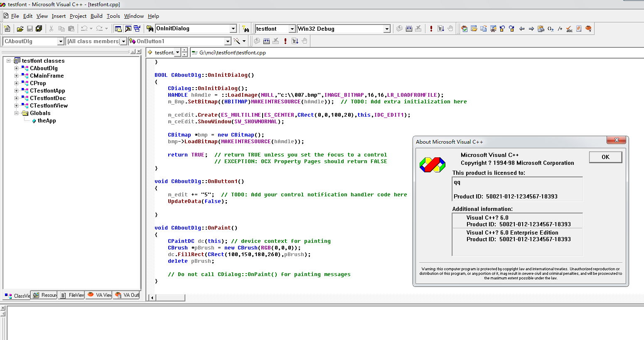Viewport: 644px width, 340px height.
Task: Switch to the VA View tab
Action: [x=99, y=295]
